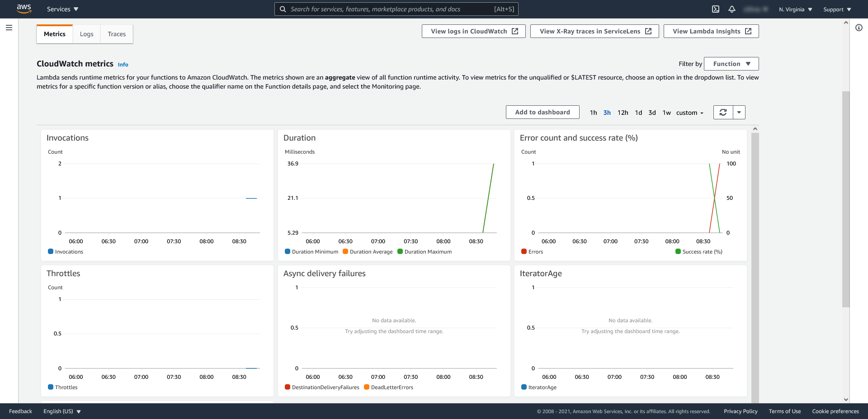
Task: Click the page scrollbar up arrow
Action: (x=846, y=23)
